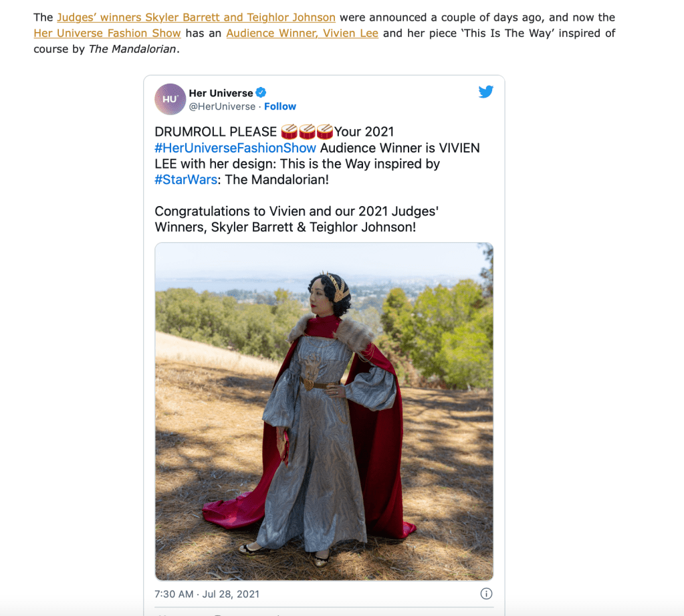The image size is (684, 616).
Task: Open the tweet info icon
Action: [486, 593]
